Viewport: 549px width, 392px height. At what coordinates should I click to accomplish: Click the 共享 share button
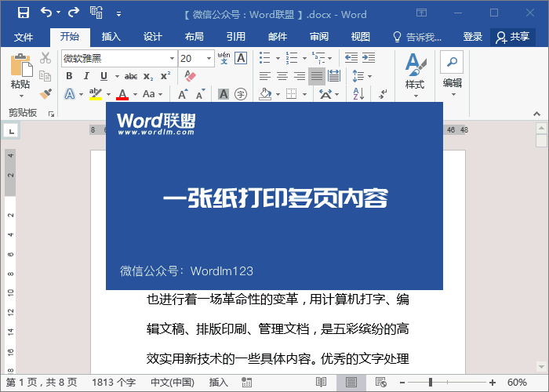click(x=513, y=37)
